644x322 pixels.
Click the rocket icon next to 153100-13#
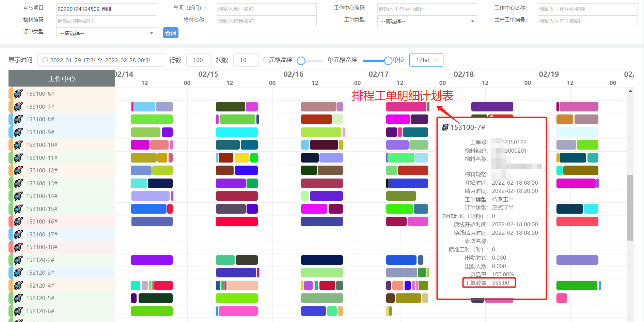pyautogui.click(x=18, y=183)
